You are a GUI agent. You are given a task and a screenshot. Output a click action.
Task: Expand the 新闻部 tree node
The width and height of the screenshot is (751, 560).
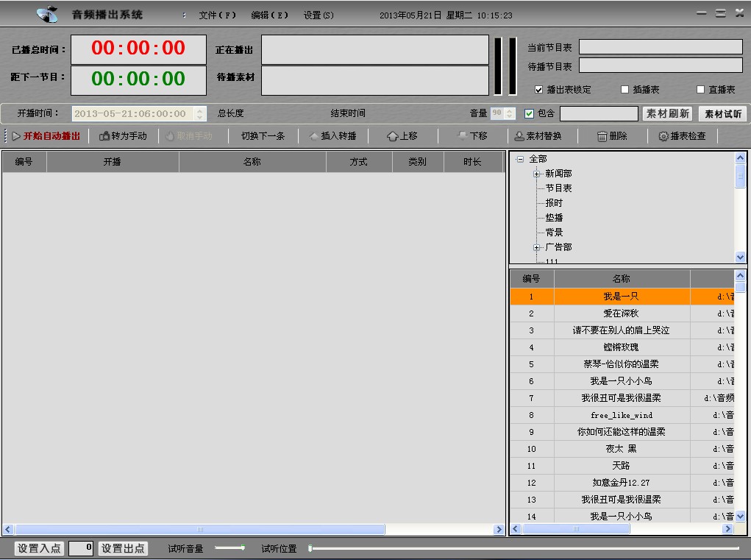(x=537, y=174)
